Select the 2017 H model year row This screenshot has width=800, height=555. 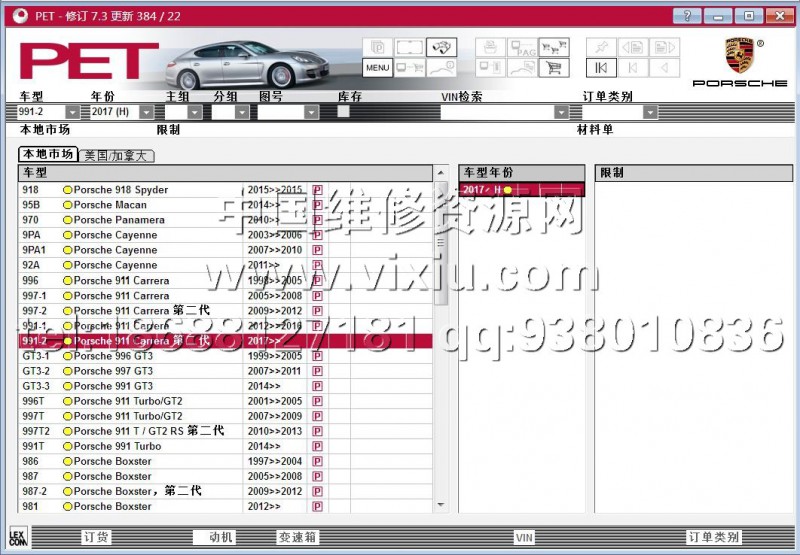(521, 190)
